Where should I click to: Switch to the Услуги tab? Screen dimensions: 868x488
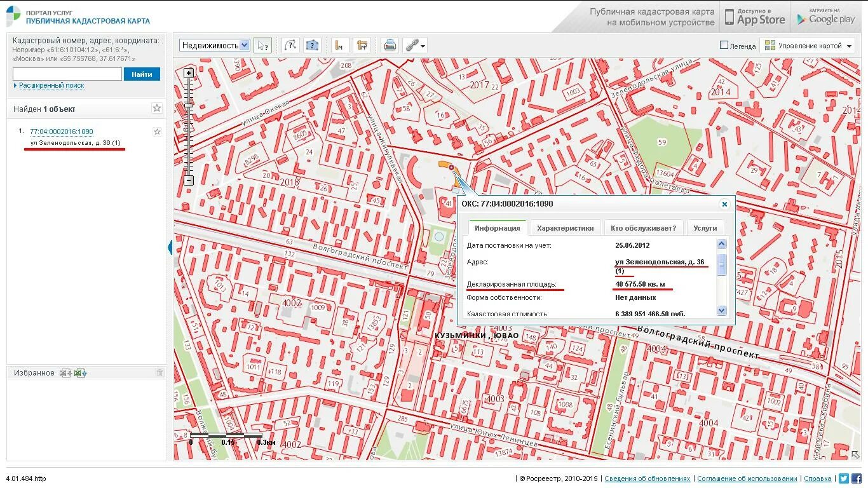(705, 228)
